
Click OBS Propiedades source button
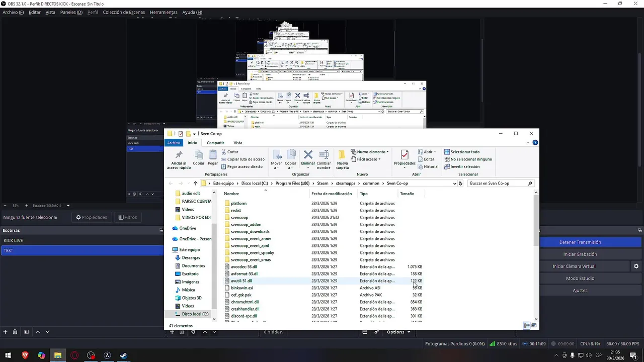click(x=91, y=217)
